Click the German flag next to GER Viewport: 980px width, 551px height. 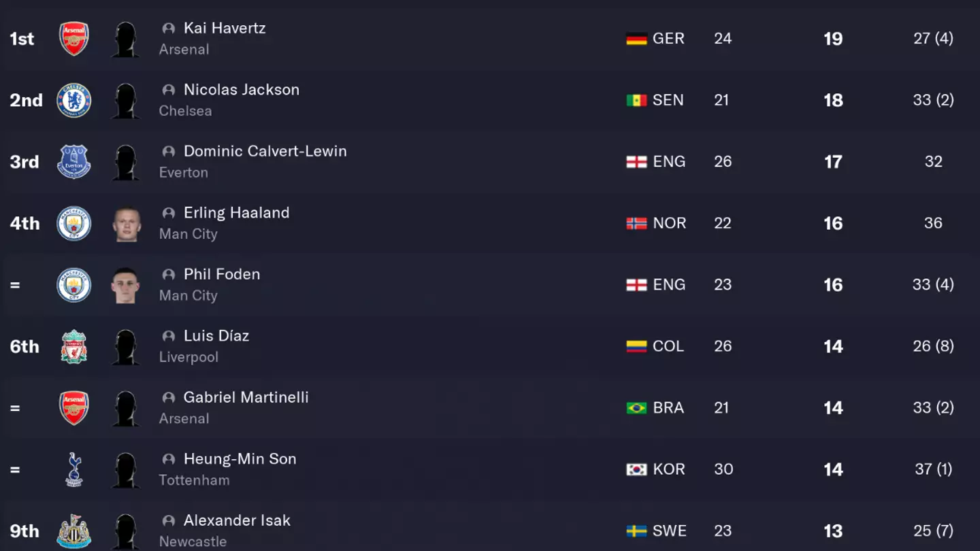(x=636, y=39)
